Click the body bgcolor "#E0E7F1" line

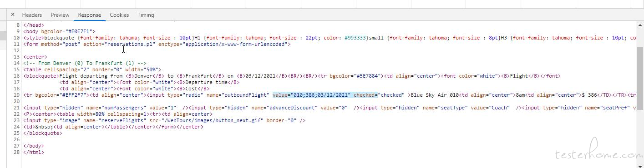(x=59, y=32)
